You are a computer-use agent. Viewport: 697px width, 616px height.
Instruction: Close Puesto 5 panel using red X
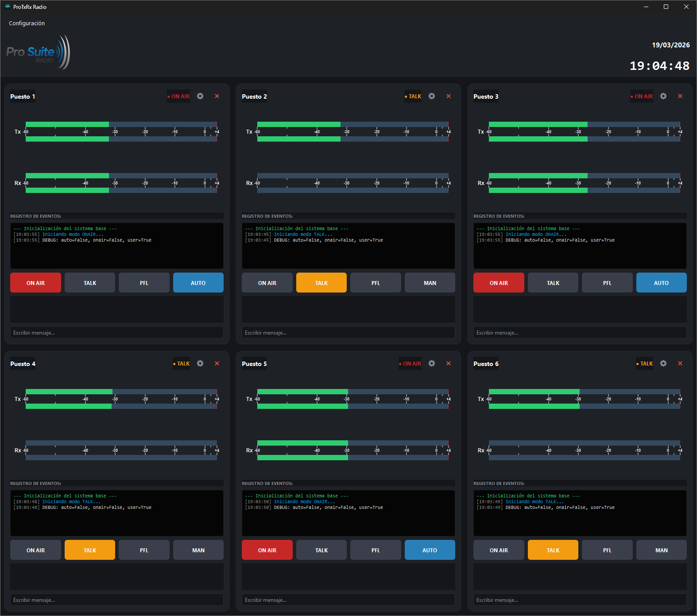[x=449, y=363]
